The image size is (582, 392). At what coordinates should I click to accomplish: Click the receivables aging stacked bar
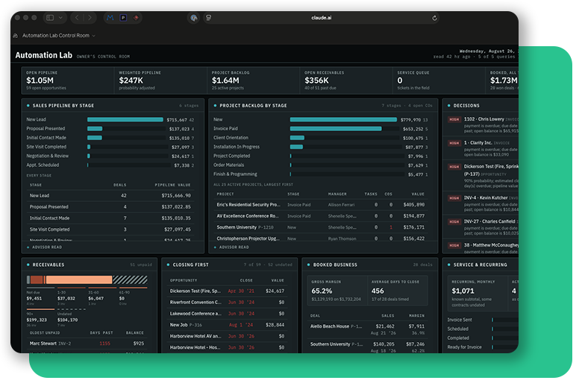[x=87, y=279]
